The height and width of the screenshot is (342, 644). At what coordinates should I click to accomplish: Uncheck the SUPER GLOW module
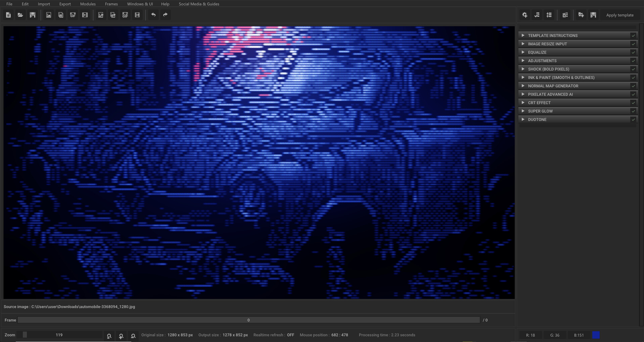click(633, 111)
